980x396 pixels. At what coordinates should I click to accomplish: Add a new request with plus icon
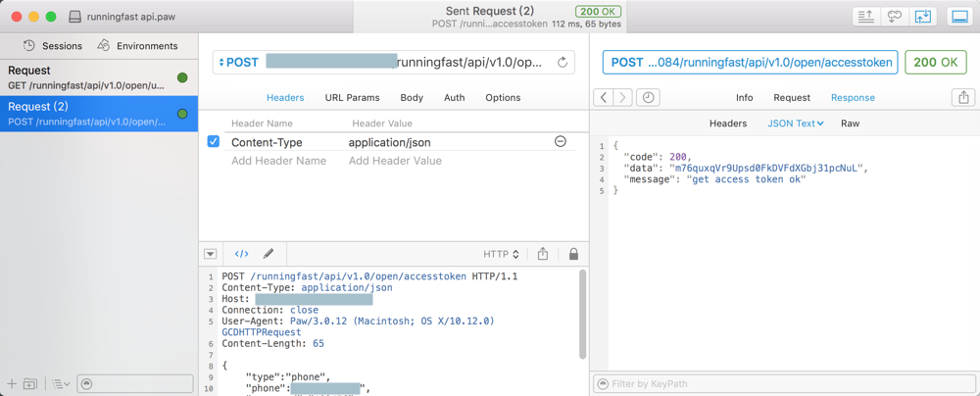pos(12,383)
